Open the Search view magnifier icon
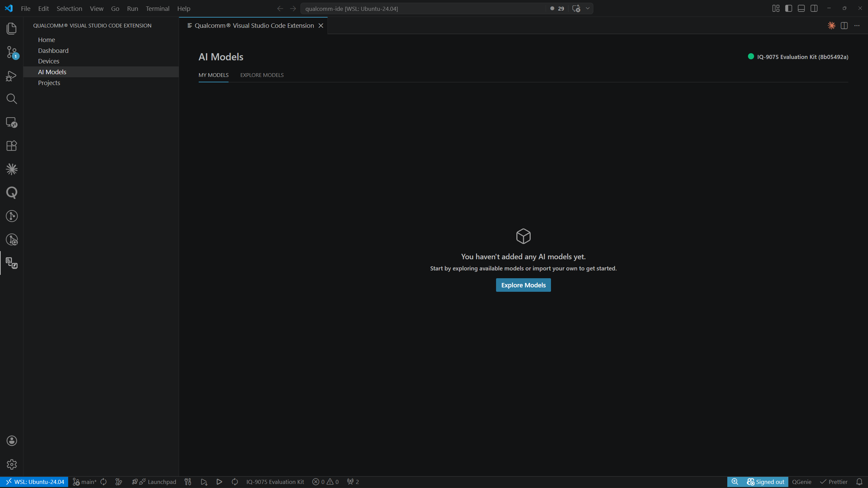The image size is (868, 488). pyautogui.click(x=12, y=99)
